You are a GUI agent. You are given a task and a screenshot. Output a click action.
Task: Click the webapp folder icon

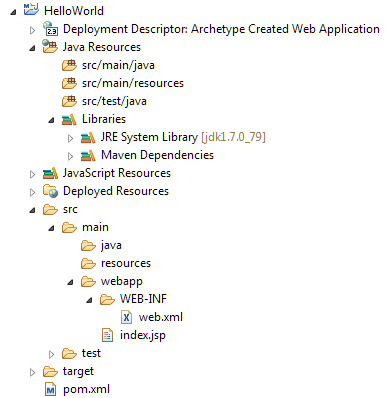[x=88, y=282]
